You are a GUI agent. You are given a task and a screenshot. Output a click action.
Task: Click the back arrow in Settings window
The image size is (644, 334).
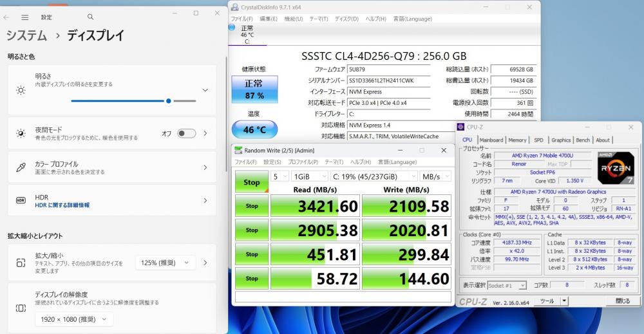click(6, 17)
